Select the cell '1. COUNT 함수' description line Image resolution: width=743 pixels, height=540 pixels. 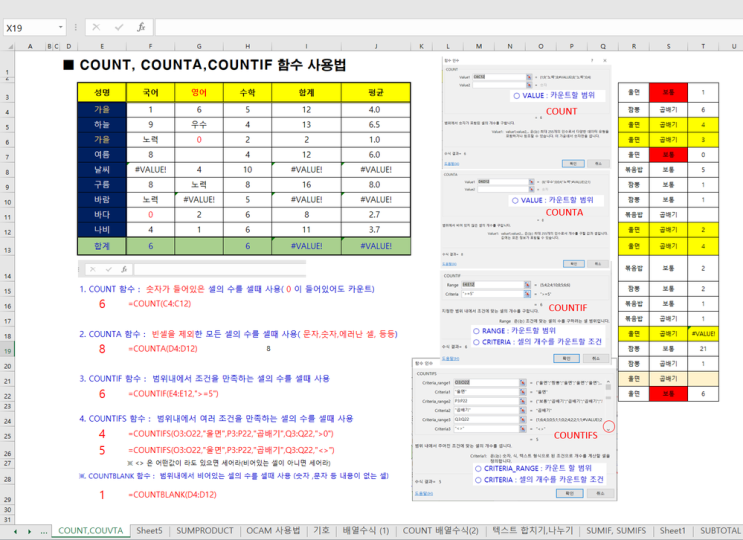pos(227,289)
